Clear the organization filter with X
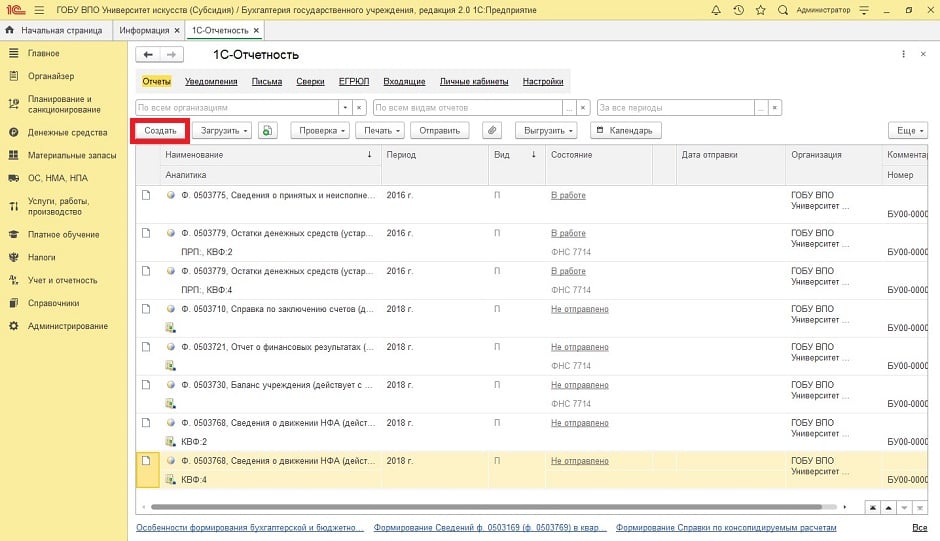This screenshot has height=541, width=940. coord(360,107)
